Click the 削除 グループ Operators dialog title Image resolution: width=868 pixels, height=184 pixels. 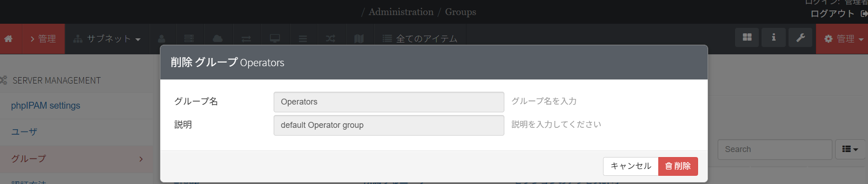(x=228, y=62)
